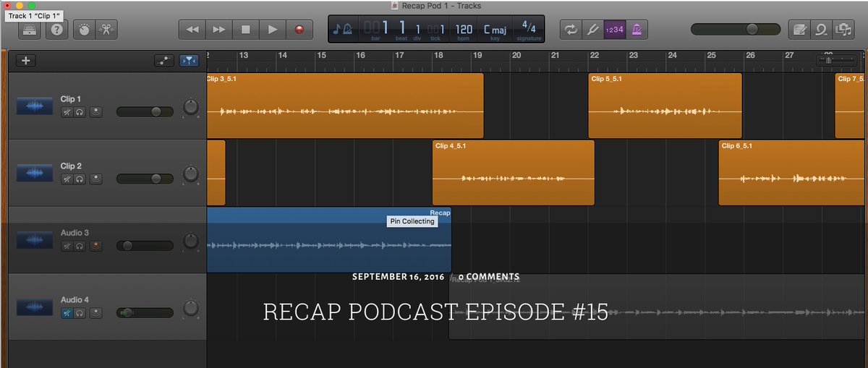Viewport: 868px width, 368px height.
Task: Mute the Clip 1 track
Action: pos(67,112)
